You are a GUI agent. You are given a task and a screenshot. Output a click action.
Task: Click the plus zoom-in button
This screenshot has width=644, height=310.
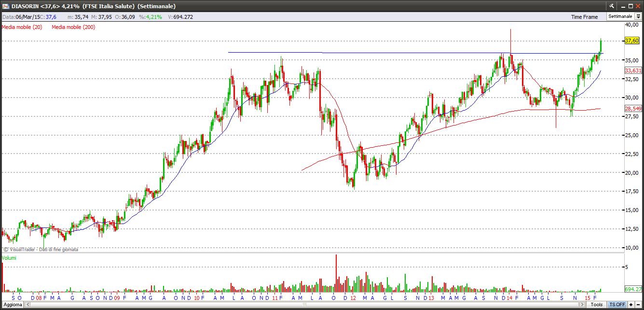click(631, 305)
